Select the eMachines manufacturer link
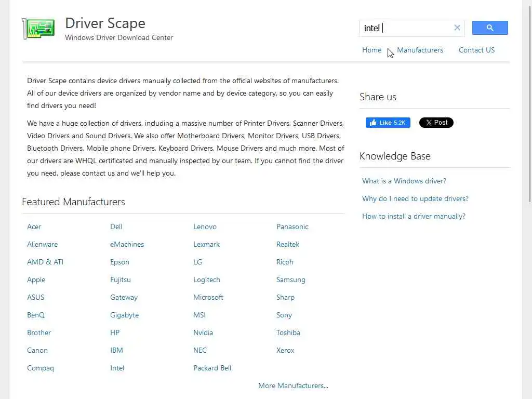Viewport: 532px width, 399px height. tap(127, 244)
